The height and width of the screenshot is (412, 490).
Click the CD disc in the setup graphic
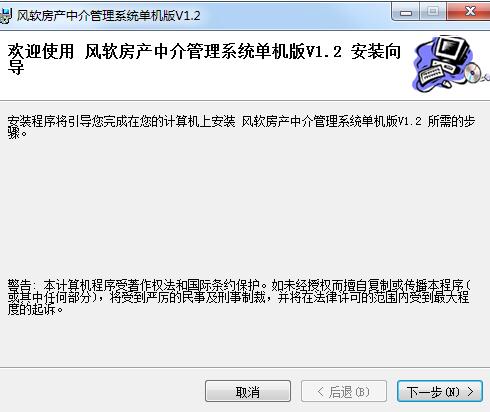click(473, 73)
